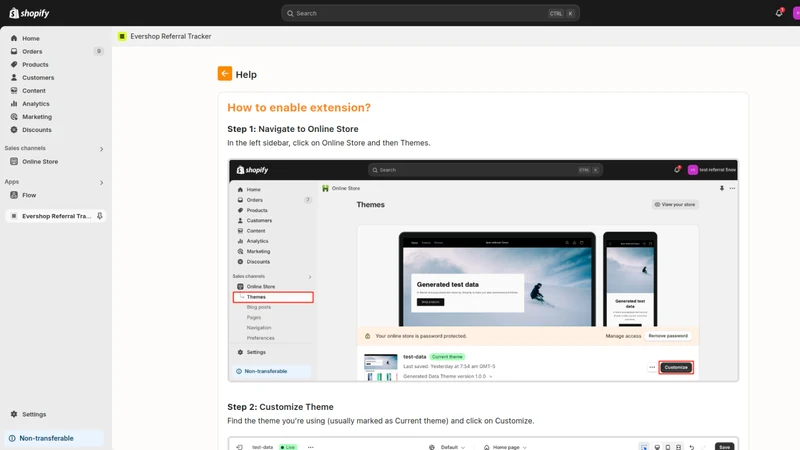
Task: Click the Non-transferable info icon
Action: coord(12,438)
